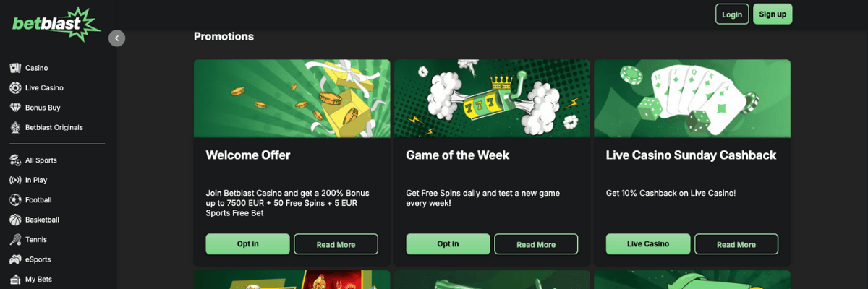
Task: Click the Live Casino chip icon
Action: click(15, 87)
